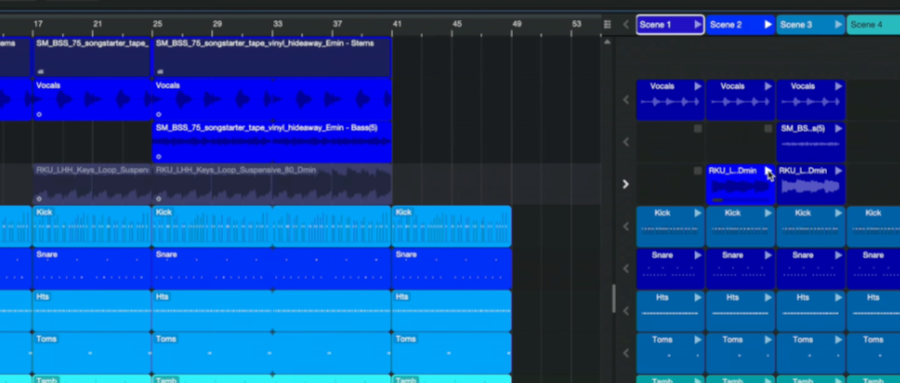Screen dimensions: 900x383
Task: Click stop square in Bass row, Scene 2
Action: tap(768, 129)
